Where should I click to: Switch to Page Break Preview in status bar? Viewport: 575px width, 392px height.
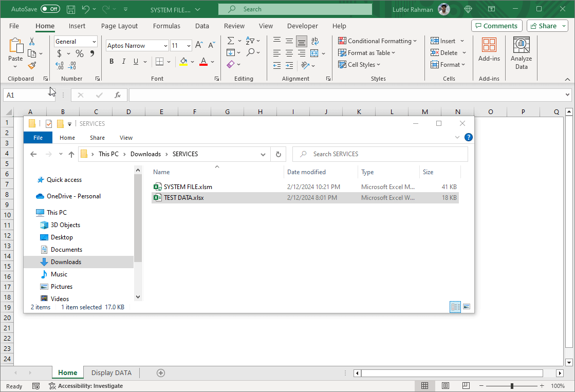point(466,386)
